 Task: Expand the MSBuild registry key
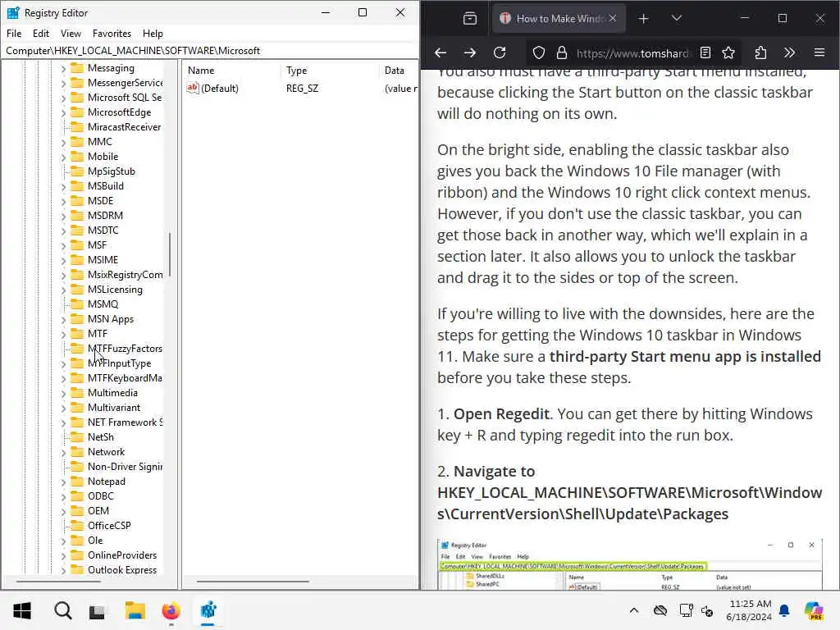pyautogui.click(x=63, y=187)
